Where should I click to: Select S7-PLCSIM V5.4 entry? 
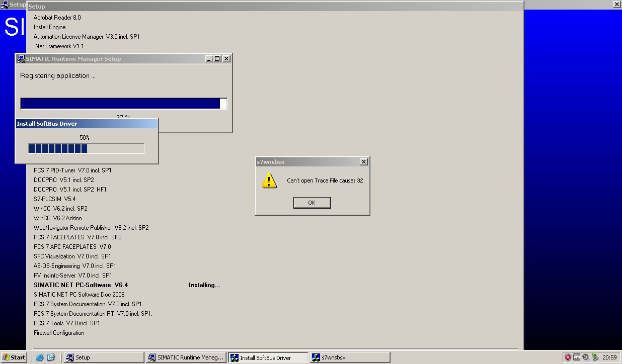(55, 199)
